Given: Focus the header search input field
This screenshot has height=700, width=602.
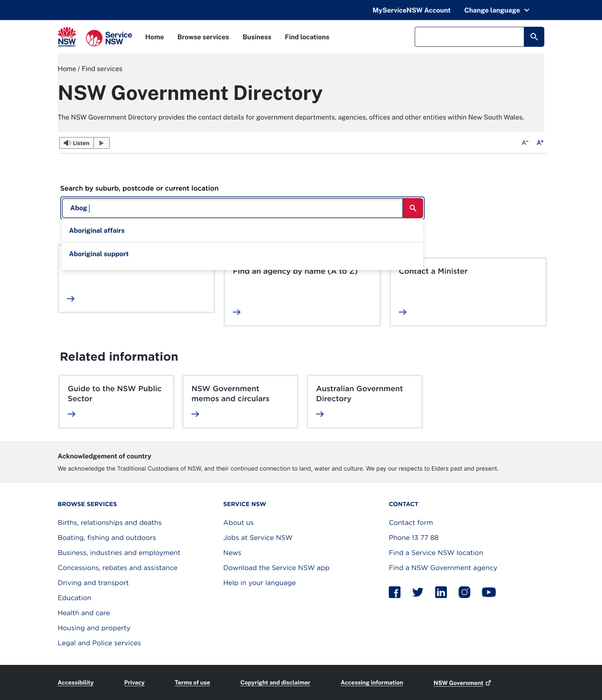Looking at the screenshot, I should 469,37.
